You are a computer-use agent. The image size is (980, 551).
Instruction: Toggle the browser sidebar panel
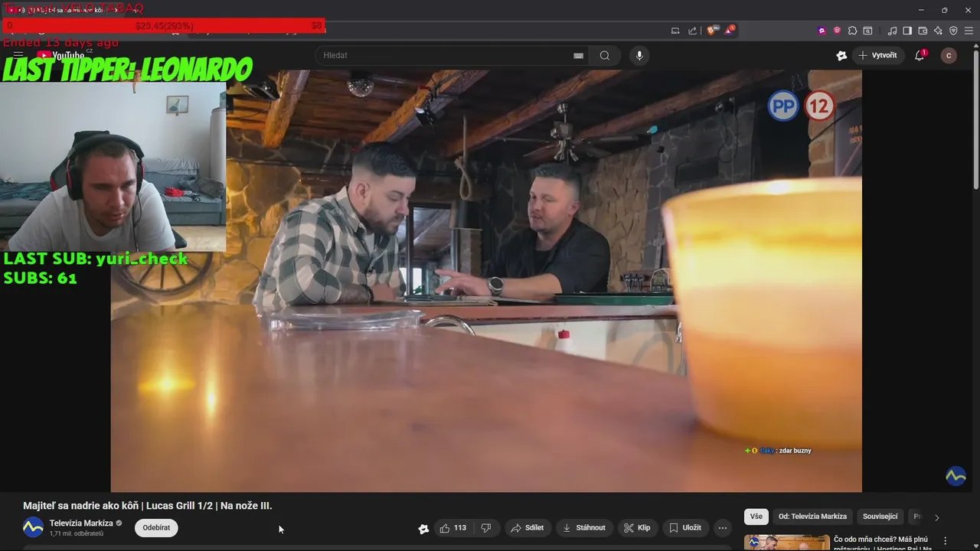(x=907, y=31)
